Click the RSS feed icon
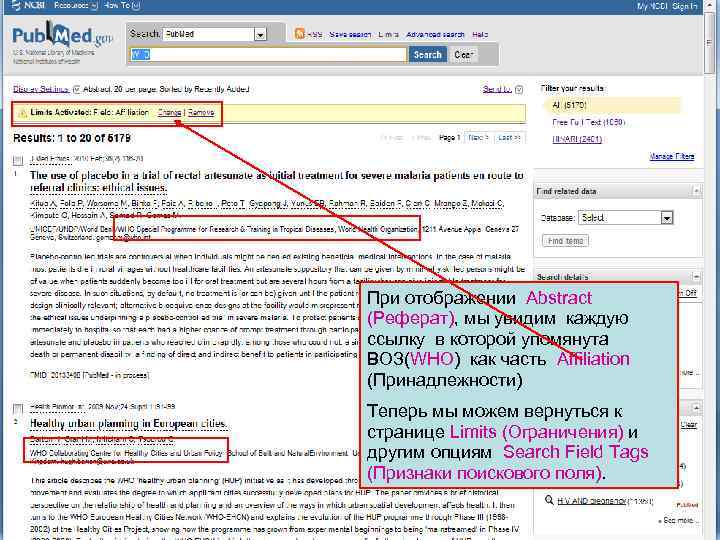Viewport: 720px width, 540px height. click(x=299, y=34)
